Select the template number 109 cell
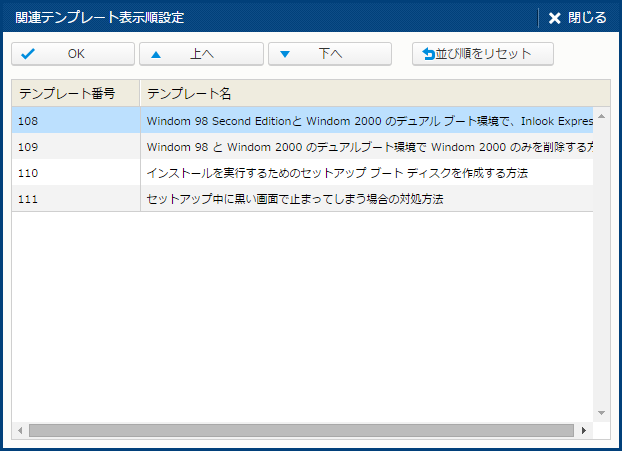Viewport: 622px width, 451px height. click(75, 146)
